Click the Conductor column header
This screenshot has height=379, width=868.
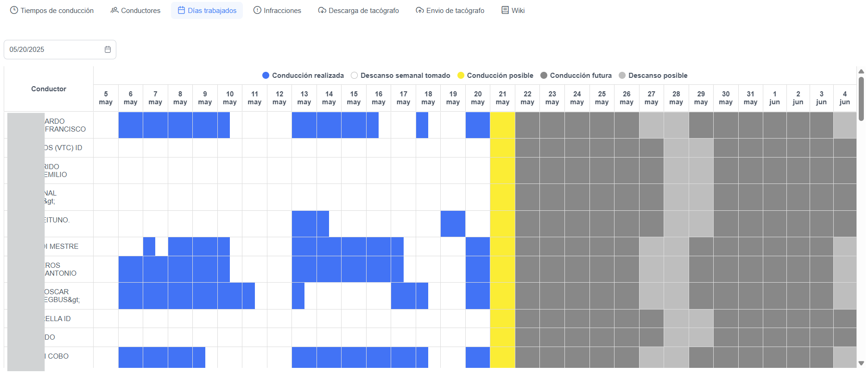tap(49, 89)
